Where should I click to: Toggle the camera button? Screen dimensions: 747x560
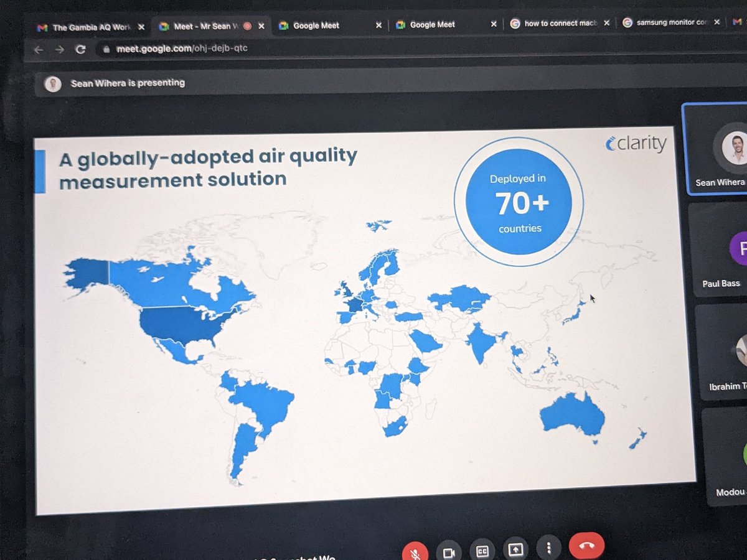(x=448, y=551)
